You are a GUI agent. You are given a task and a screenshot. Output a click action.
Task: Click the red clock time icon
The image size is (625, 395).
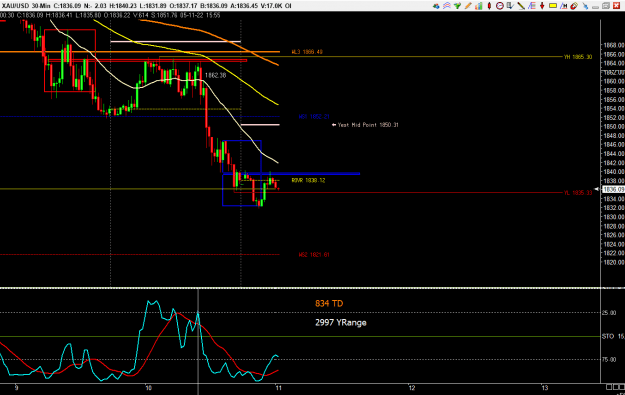(500, 6)
